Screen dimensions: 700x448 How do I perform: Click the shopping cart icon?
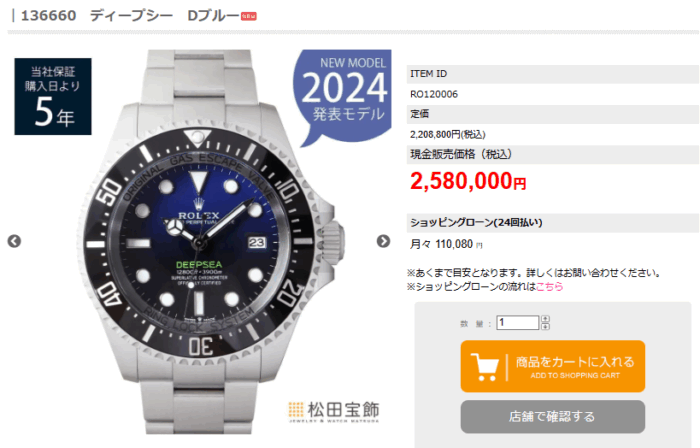point(485,367)
